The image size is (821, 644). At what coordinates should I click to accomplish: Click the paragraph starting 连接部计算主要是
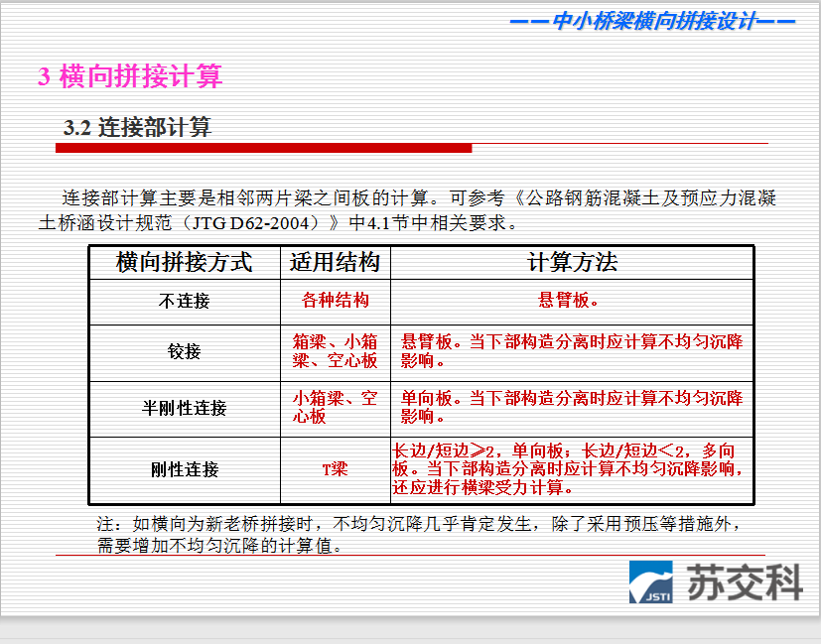click(x=407, y=210)
